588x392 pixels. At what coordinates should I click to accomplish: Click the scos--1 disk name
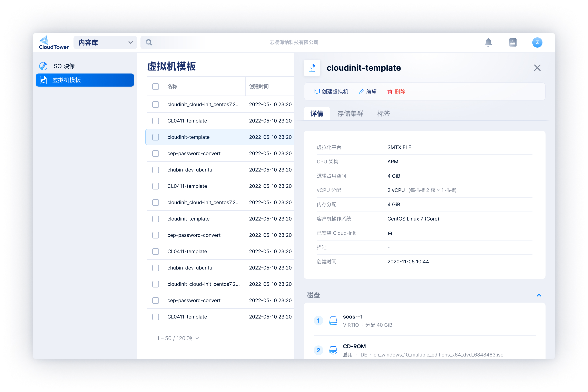(353, 317)
